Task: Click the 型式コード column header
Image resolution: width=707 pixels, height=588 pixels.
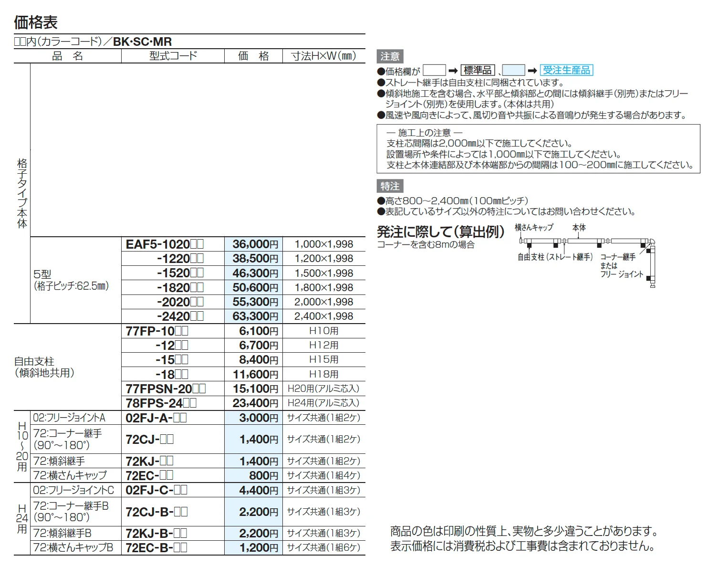Action: point(173,56)
